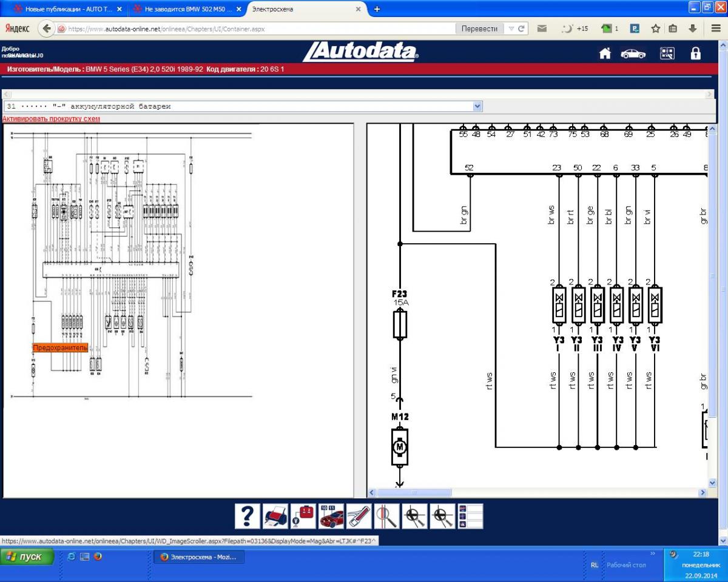Open the browser hamburger menu

tap(715, 28)
